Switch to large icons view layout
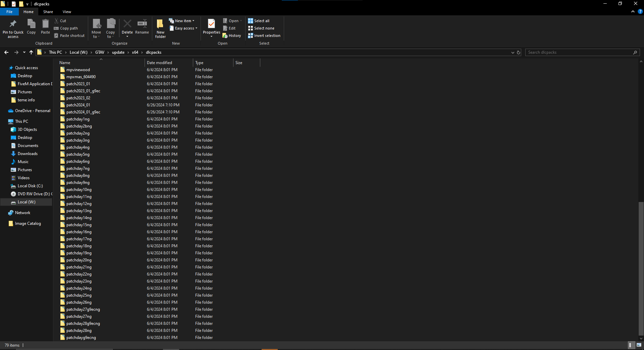644x350 pixels. [639, 345]
